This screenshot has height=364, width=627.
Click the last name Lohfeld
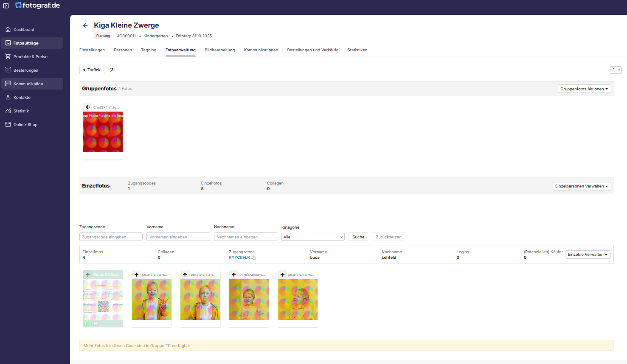[x=389, y=258]
